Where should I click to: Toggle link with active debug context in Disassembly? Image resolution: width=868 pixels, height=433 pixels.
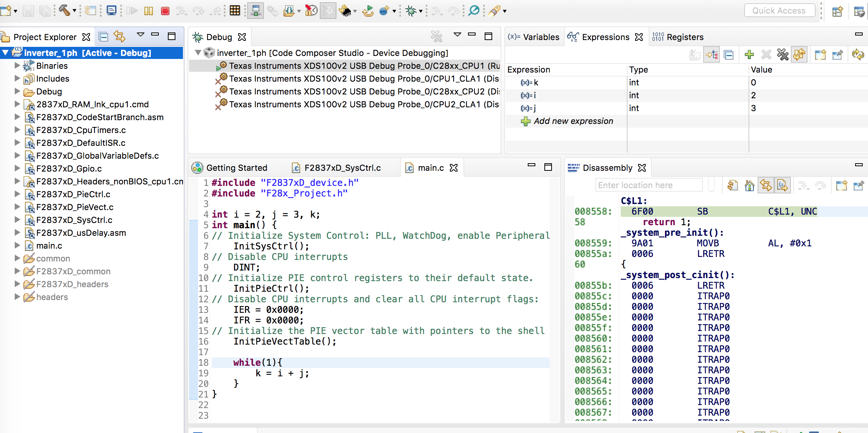point(766,186)
